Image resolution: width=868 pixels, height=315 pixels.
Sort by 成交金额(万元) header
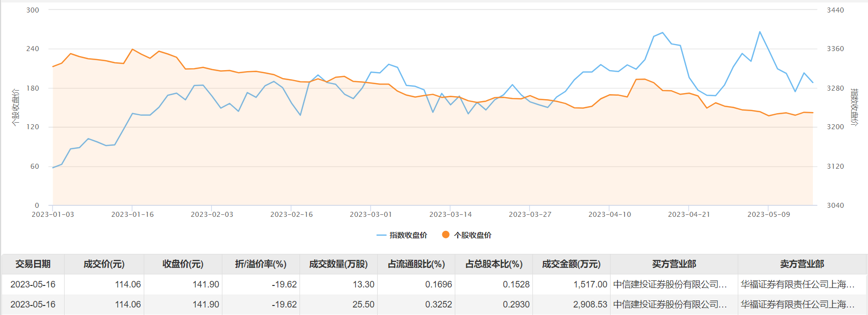click(x=571, y=264)
